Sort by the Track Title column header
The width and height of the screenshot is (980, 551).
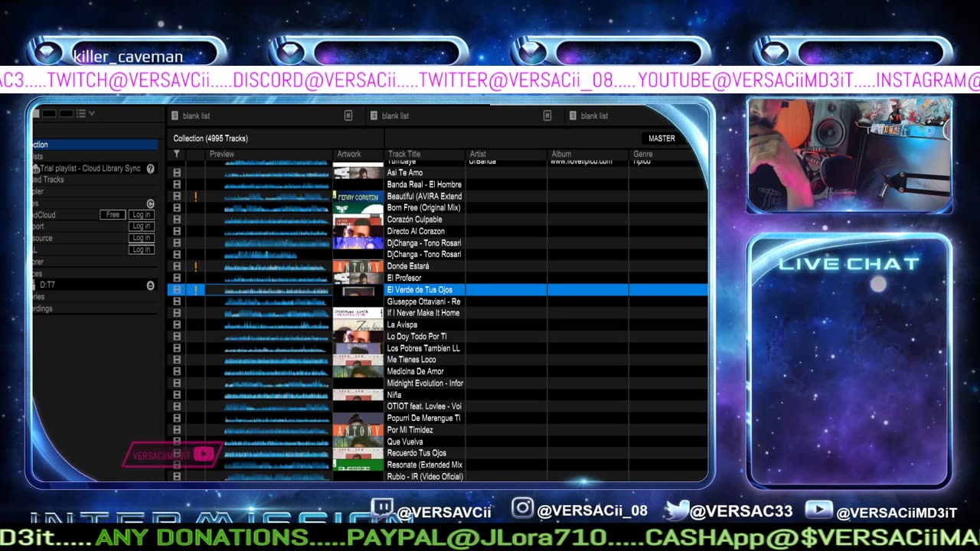click(404, 154)
